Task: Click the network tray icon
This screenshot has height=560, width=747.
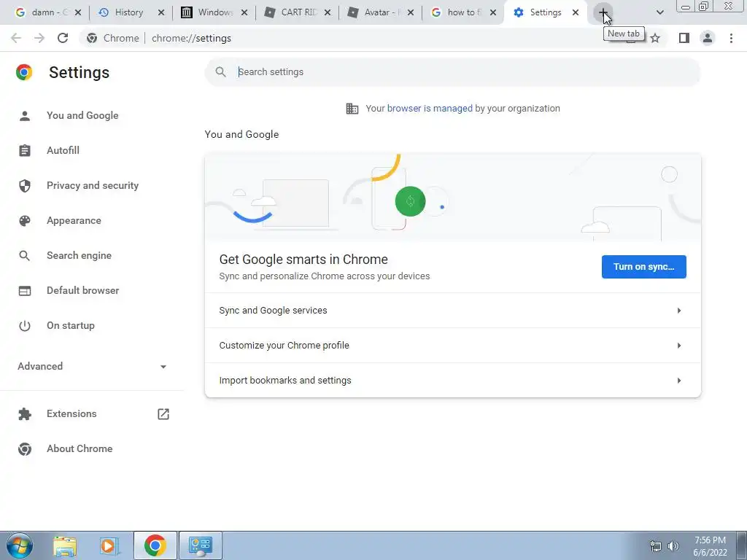Action: (656, 546)
